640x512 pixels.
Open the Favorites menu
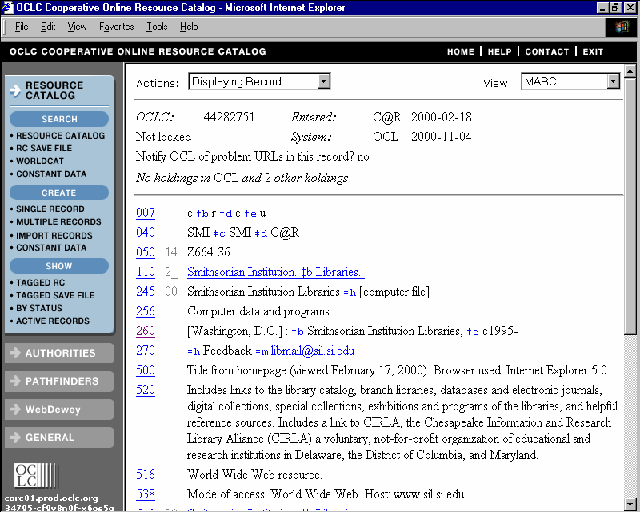(116, 26)
